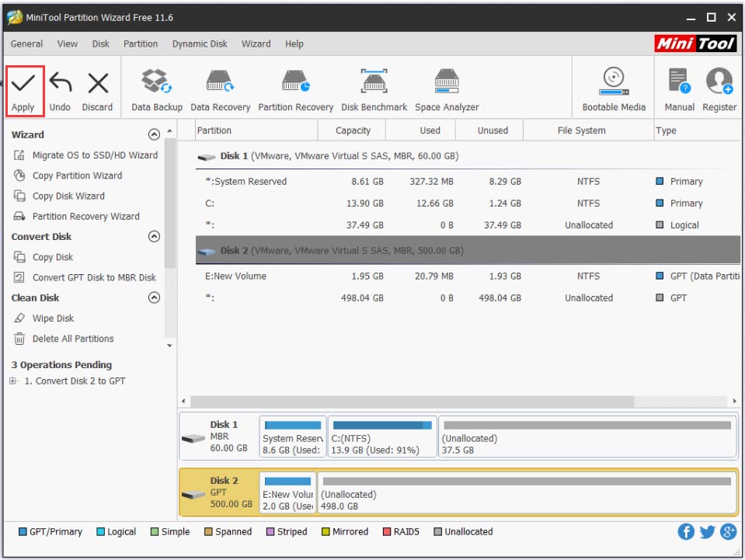Open the Partition menu

141,43
